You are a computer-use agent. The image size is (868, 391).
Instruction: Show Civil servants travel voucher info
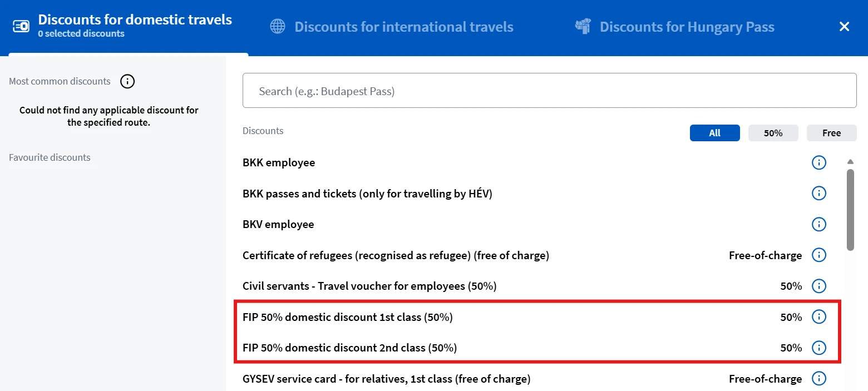tap(818, 286)
